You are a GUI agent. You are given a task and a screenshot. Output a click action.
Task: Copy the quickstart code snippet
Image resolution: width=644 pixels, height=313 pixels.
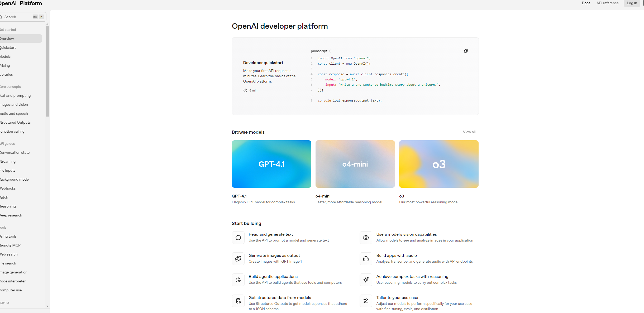point(466,51)
